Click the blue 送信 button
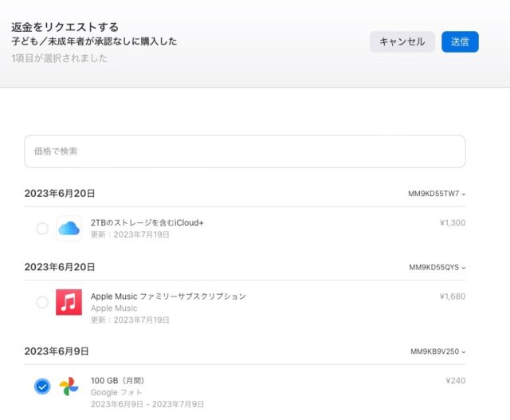This screenshot has width=510, height=420. point(460,41)
